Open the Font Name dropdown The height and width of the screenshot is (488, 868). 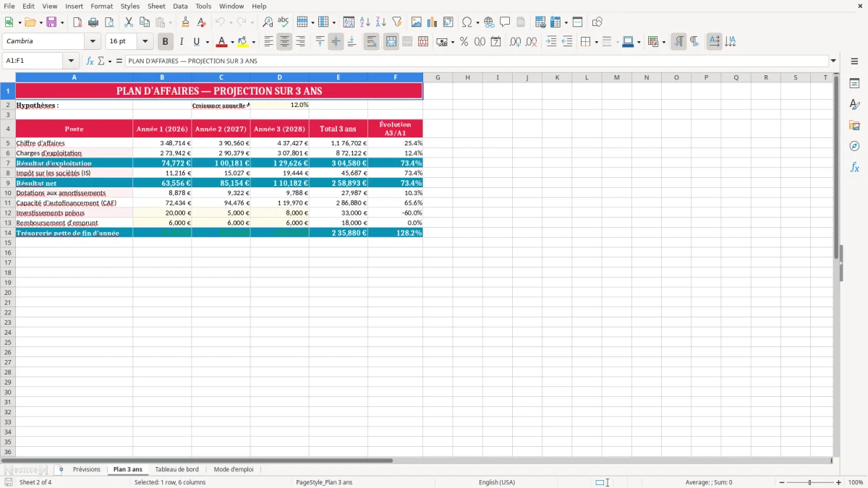click(x=93, y=42)
